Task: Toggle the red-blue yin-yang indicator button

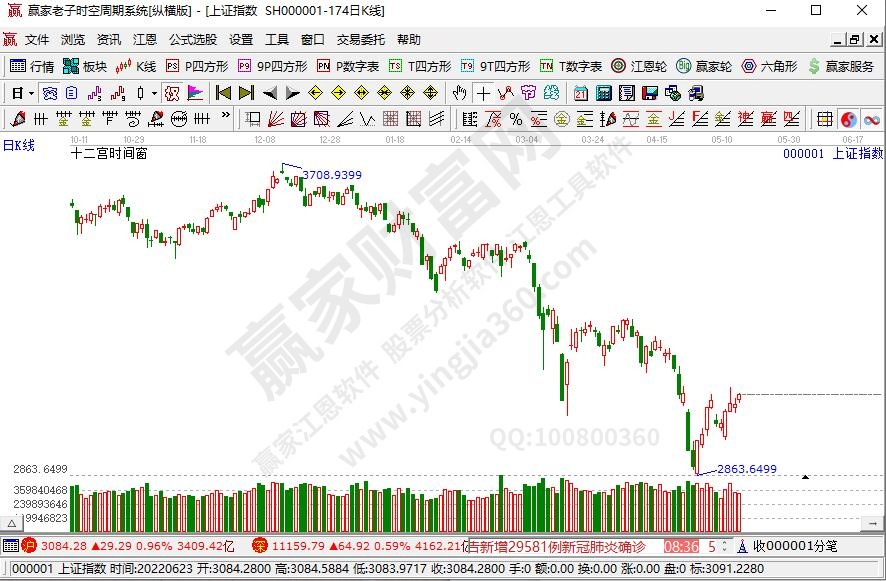Action: point(848,119)
